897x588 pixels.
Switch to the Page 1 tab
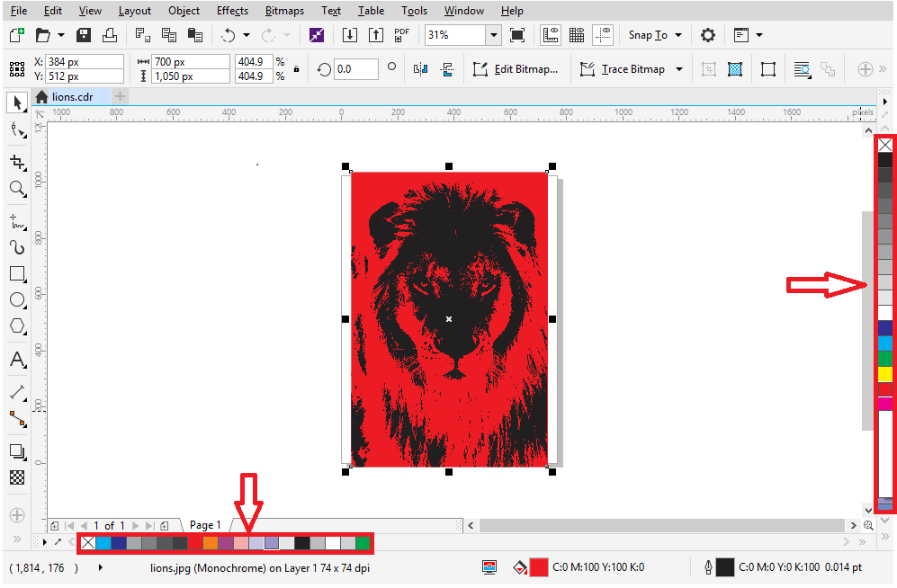(205, 525)
